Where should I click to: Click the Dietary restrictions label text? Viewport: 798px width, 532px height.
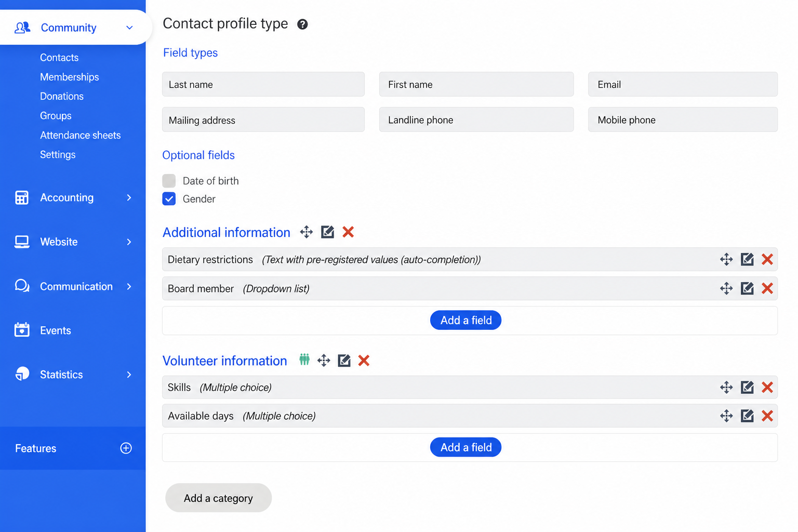coord(210,259)
